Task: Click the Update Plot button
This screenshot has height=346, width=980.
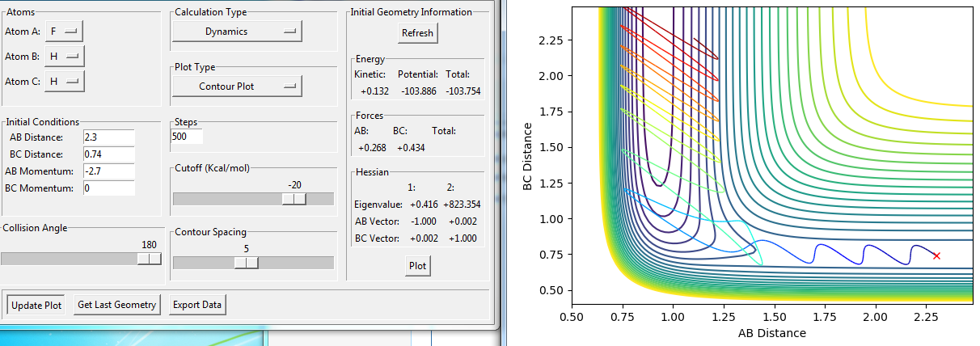Action: coord(36,305)
